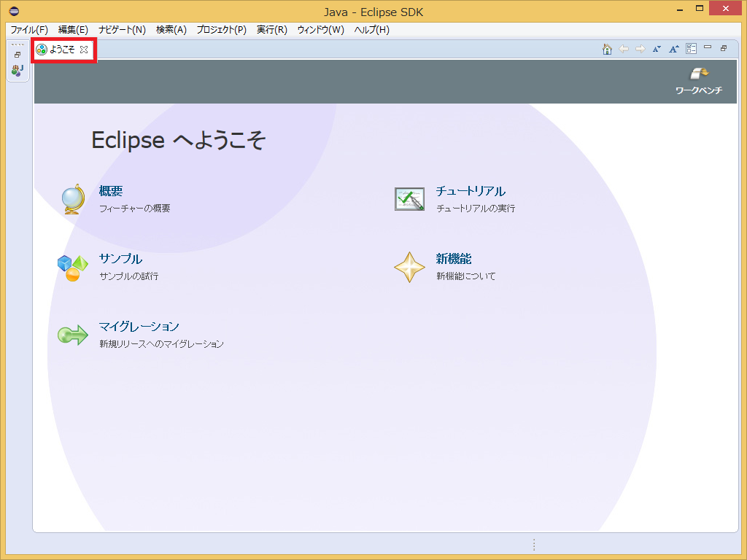Open the ファイル(F) menu
747x560 pixels.
(29, 29)
